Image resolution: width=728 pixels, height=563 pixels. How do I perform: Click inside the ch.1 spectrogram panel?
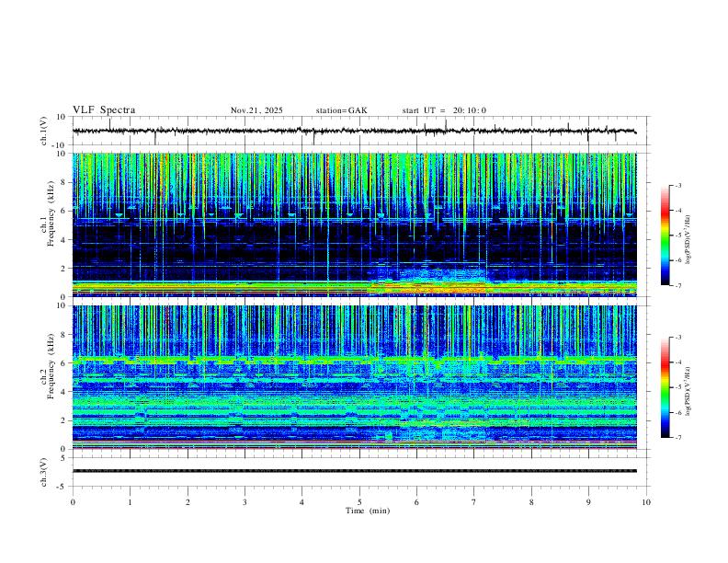pyautogui.click(x=354, y=224)
